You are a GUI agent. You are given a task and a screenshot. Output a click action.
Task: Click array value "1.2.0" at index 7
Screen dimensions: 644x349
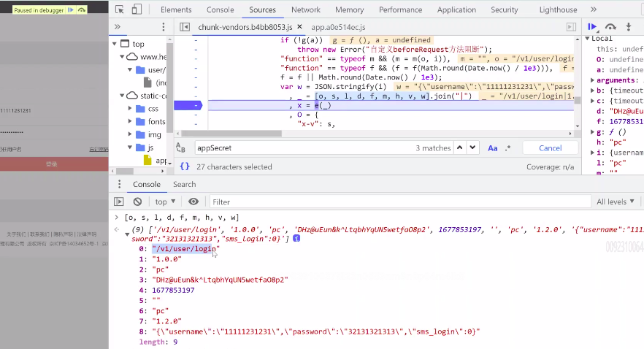[166, 321]
